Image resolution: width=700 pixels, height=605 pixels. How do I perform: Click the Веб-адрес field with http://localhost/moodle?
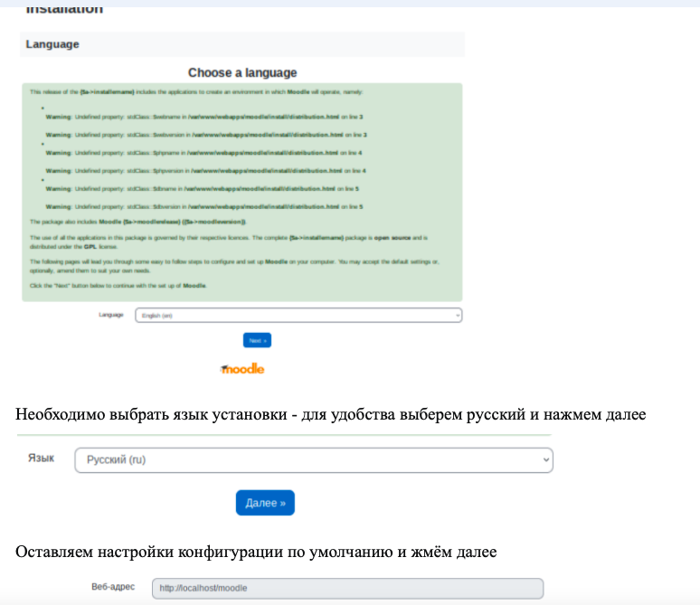[x=348, y=588]
